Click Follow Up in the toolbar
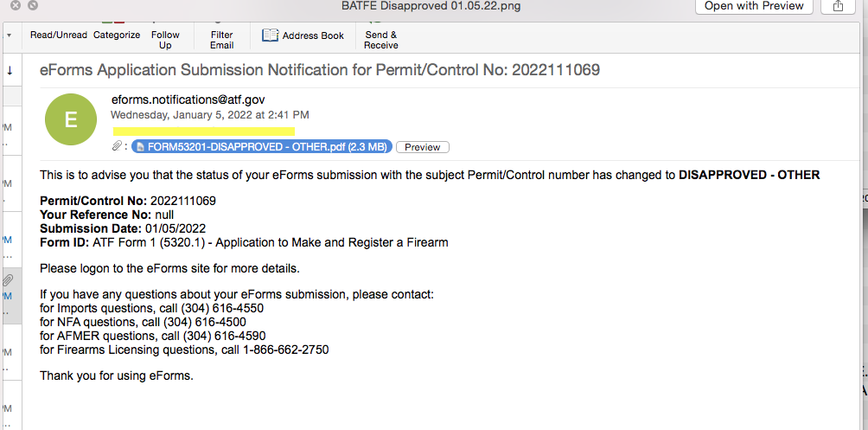This screenshot has height=430, width=868. pyautogui.click(x=165, y=40)
